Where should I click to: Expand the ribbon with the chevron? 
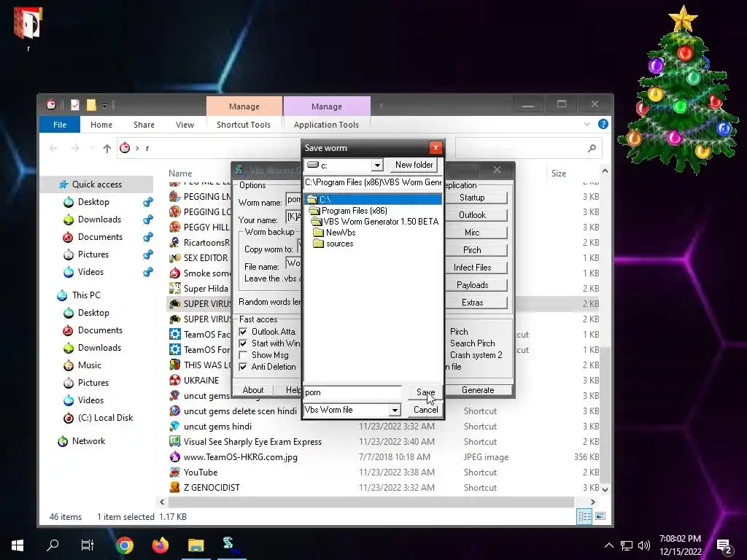tap(587, 124)
